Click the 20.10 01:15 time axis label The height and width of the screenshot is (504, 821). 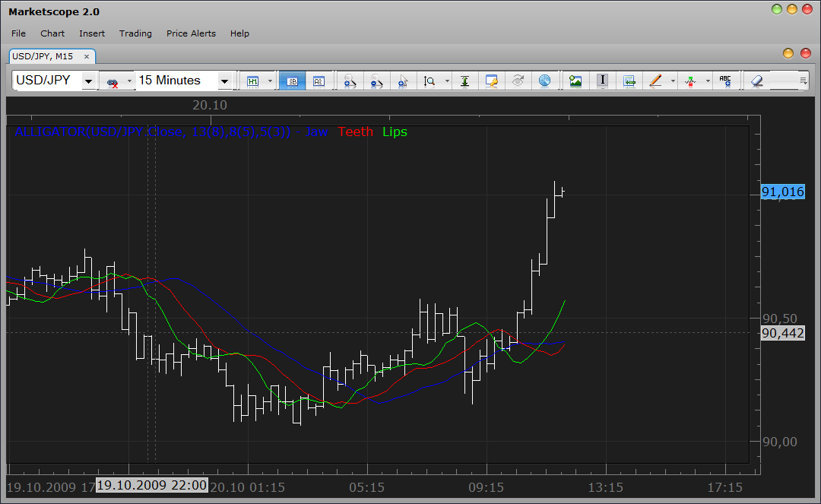(x=247, y=488)
